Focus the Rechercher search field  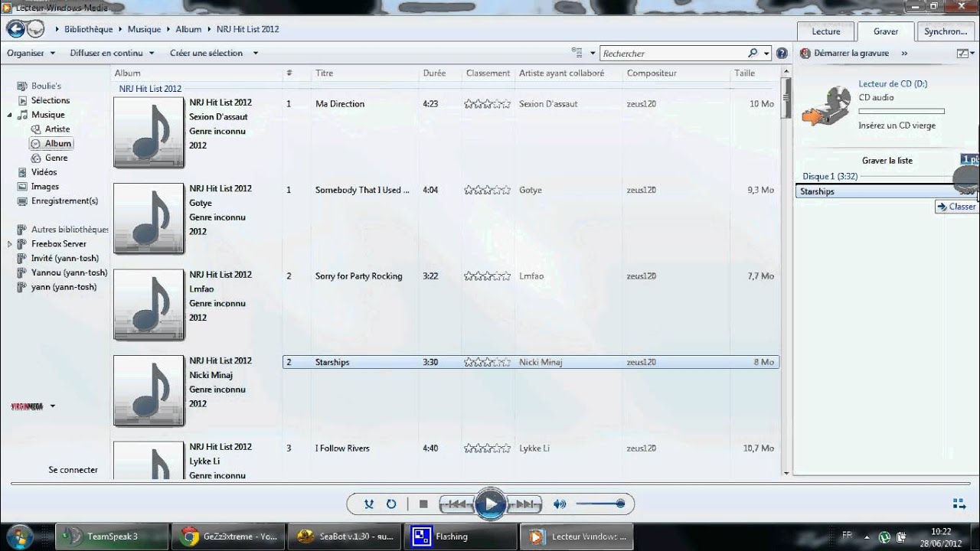674,53
